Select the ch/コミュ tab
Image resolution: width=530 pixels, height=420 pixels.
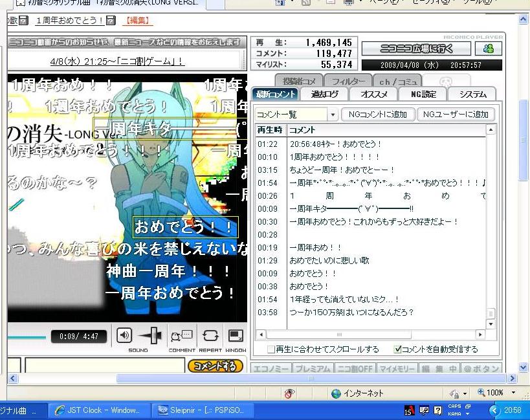[x=398, y=82]
